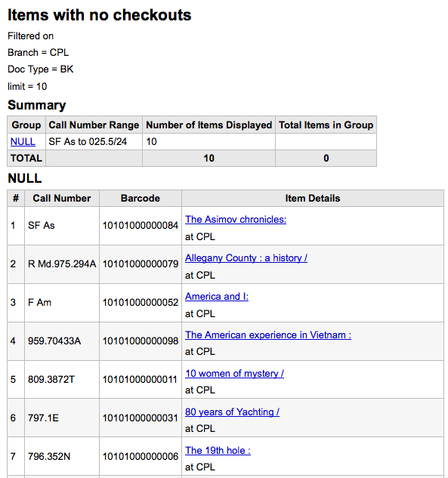Open the NULL group link in Summary

click(x=23, y=142)
